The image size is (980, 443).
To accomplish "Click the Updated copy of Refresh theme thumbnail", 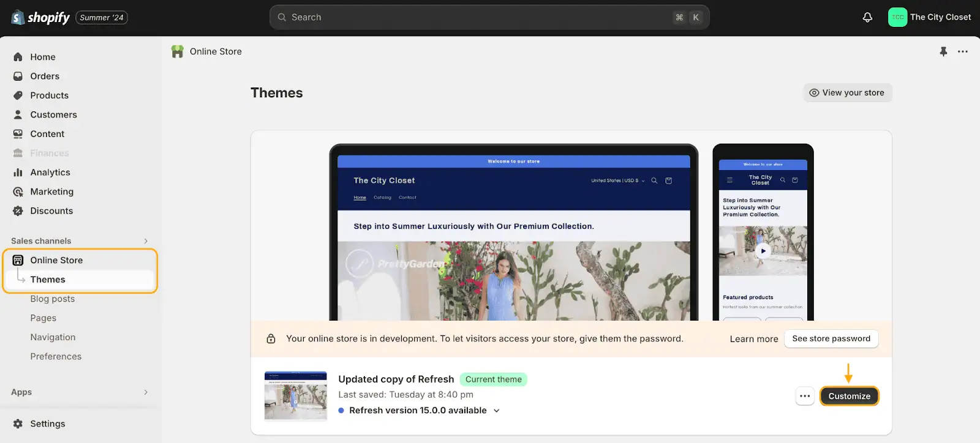I will (296, 396).
